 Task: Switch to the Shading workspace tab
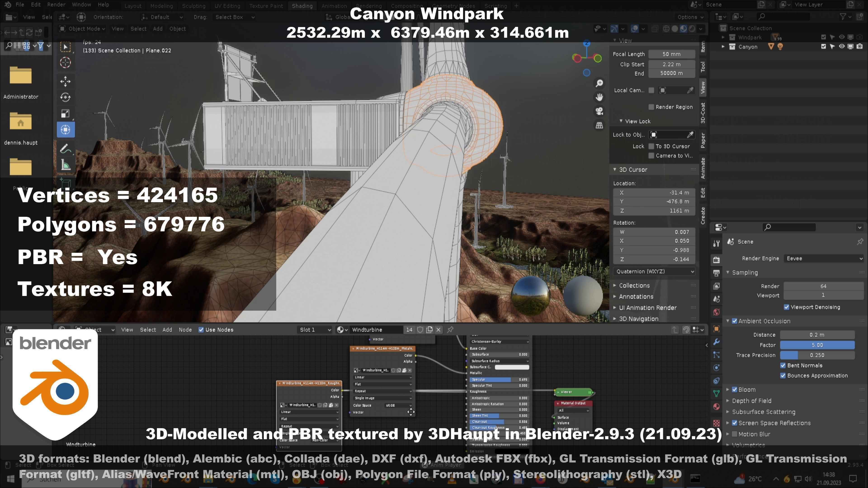(x=302, y=6)
